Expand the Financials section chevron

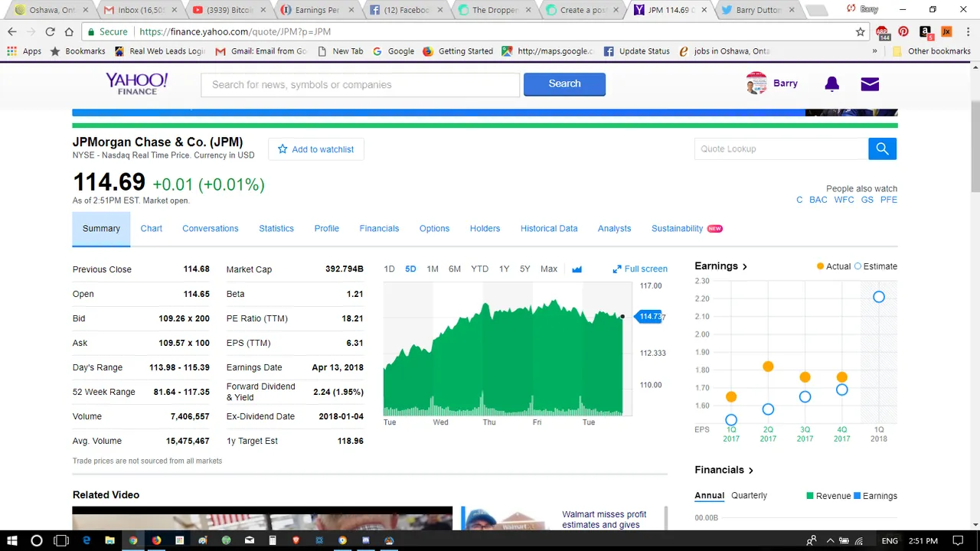click(x=751, y=470)
